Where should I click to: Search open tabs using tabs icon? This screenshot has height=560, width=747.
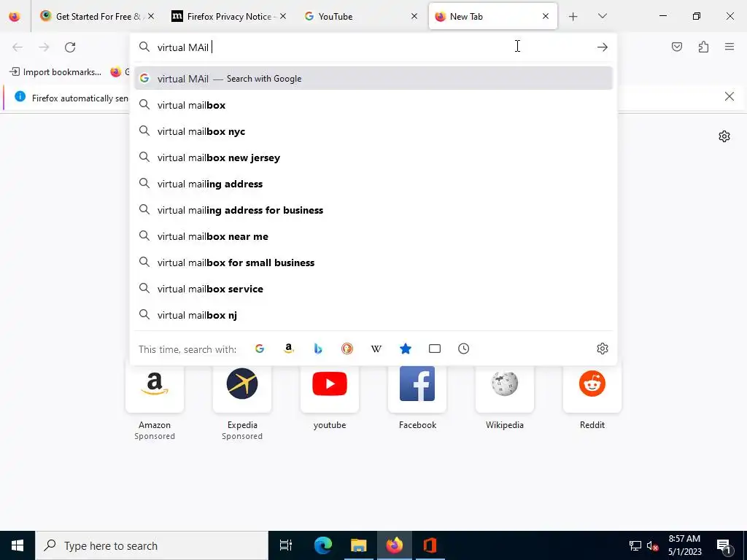click(435, 349)
